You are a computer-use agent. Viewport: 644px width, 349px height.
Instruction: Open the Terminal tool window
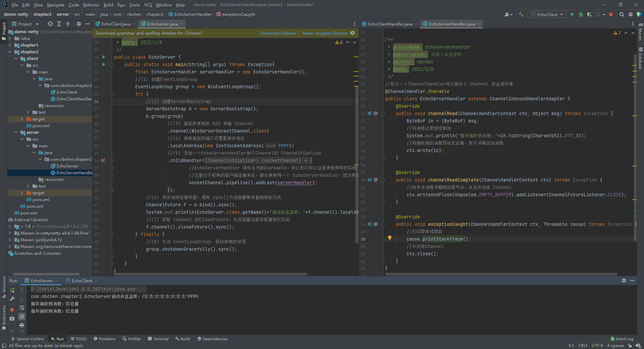pos(158,339)
